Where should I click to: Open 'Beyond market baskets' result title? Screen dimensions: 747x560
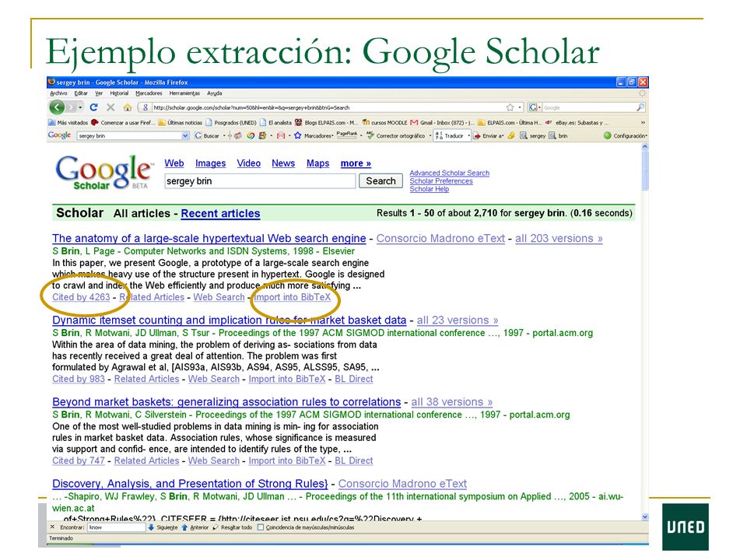(x=226, y=402)
